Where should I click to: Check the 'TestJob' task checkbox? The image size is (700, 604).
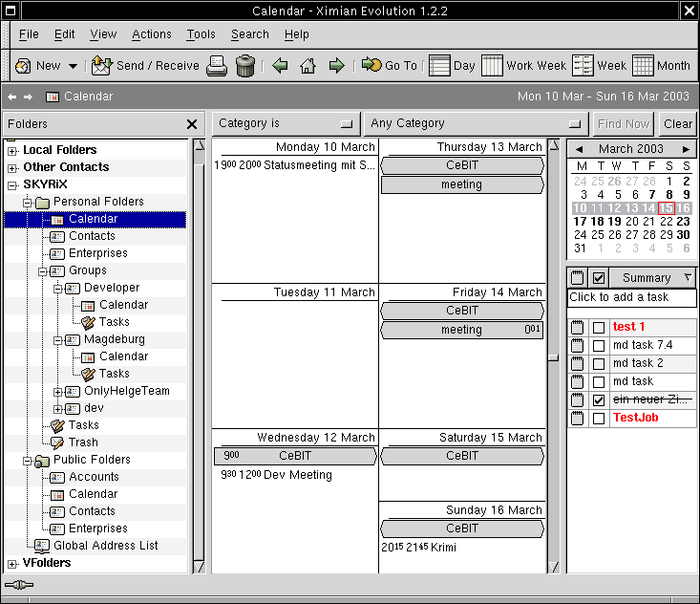coord(599,419)
